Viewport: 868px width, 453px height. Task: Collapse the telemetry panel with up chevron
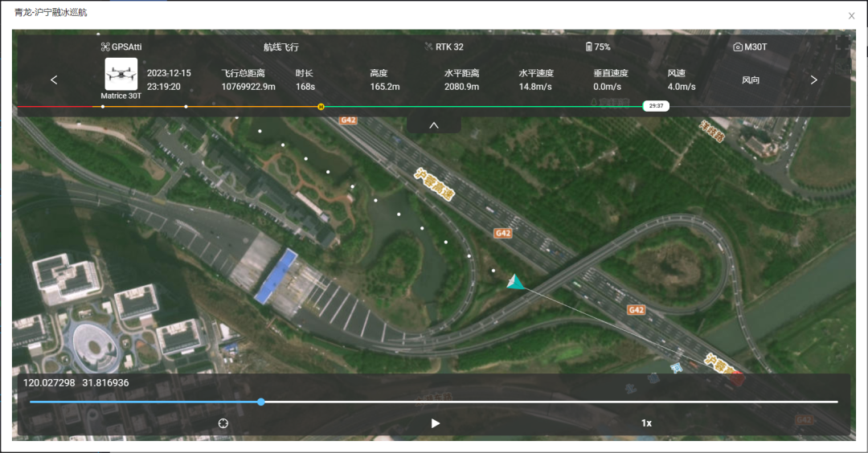[x=434, y=124]
